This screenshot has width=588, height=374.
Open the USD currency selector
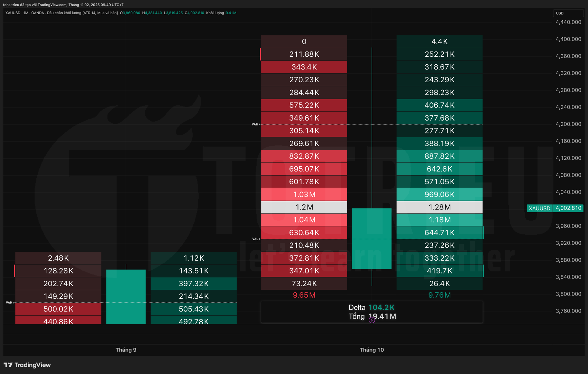(568, 13)
